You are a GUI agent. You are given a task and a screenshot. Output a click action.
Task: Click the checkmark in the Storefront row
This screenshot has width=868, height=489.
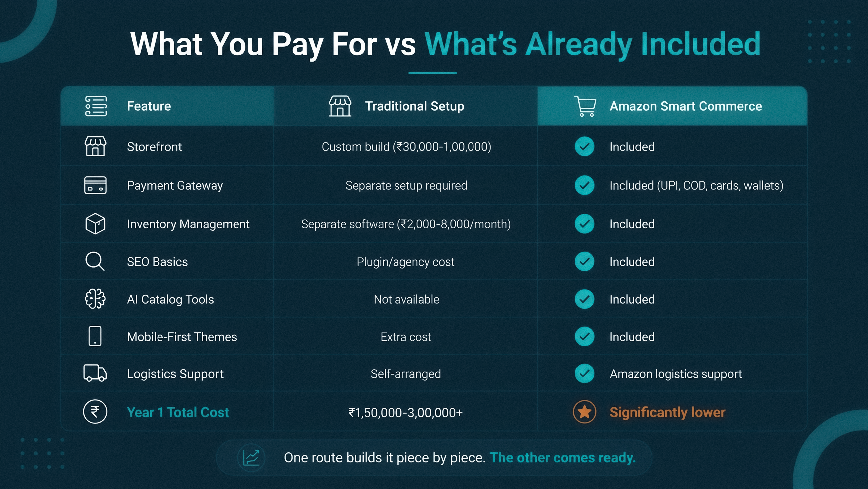coord(585,146)
